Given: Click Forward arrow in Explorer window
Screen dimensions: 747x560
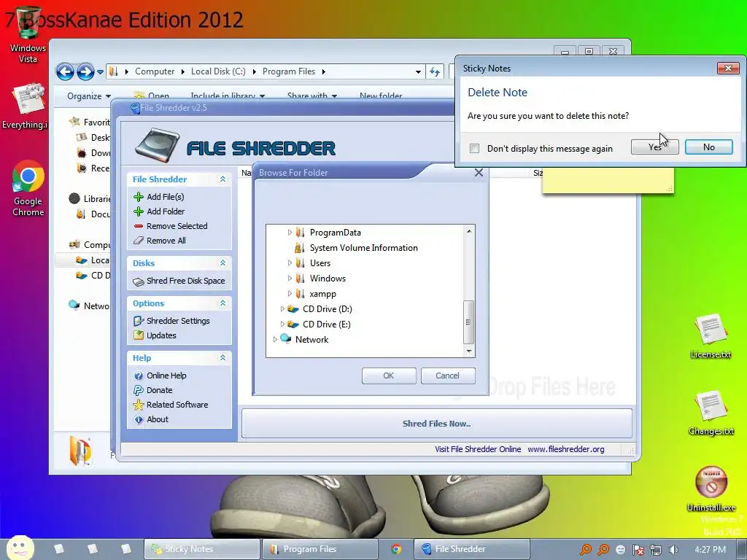Looking at the screenshot, I should [x=86, y=72].
